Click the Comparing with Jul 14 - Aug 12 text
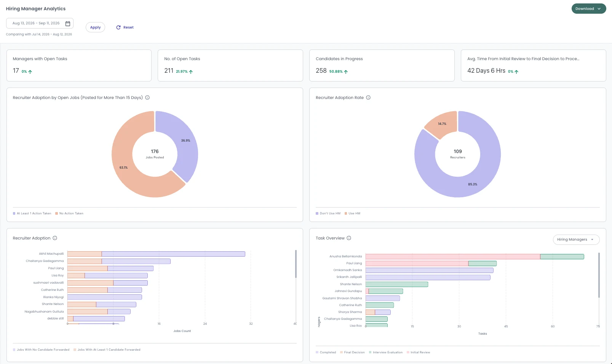The image size is (612, 364). [x=39, y=34]
